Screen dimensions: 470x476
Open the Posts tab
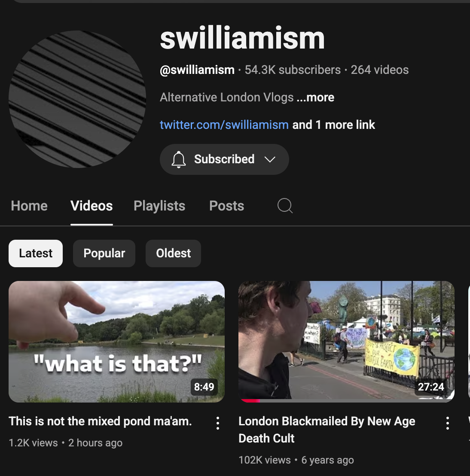click(226, 206)
